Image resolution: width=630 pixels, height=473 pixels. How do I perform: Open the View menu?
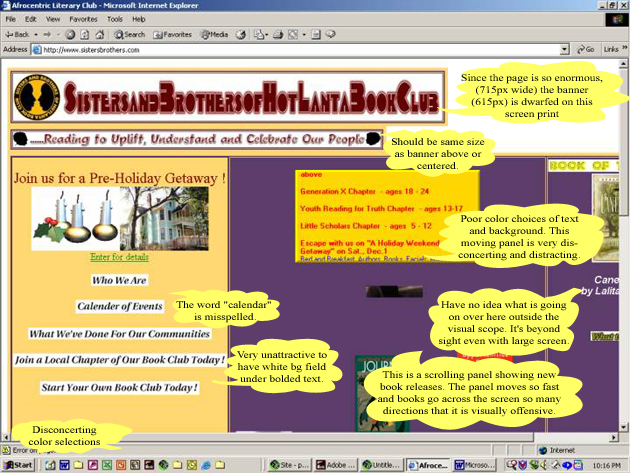53,19
